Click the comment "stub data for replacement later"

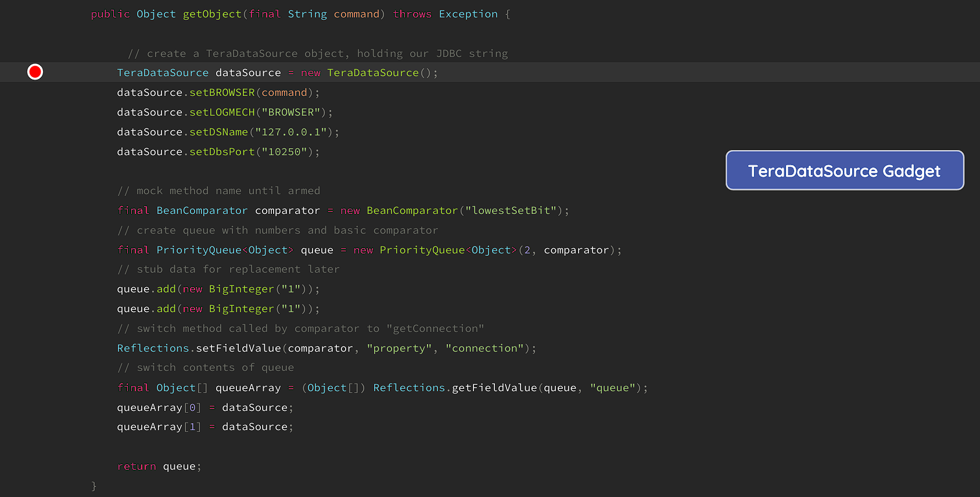point(228,269)
